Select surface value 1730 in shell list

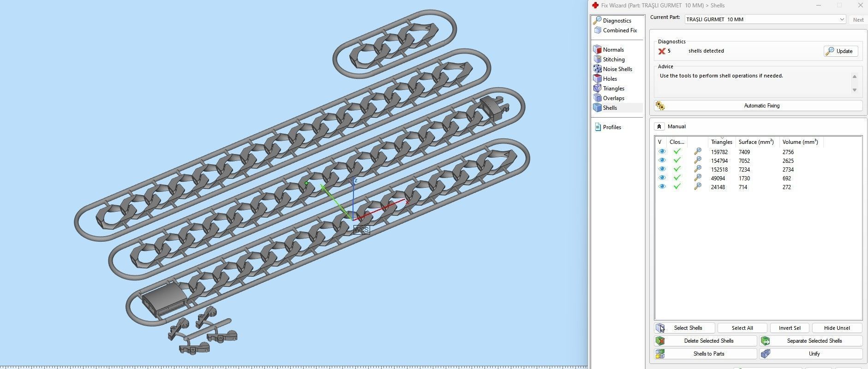pyautogui.click(x=744, y=179)
